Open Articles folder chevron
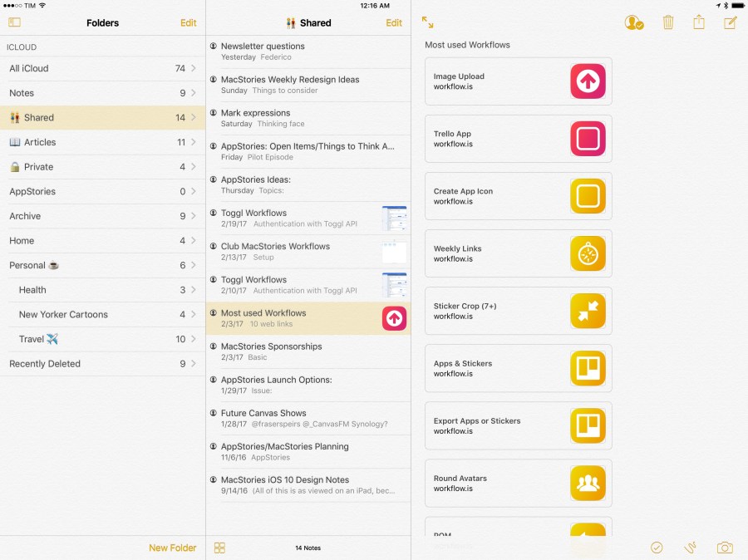748x560 pixels. point(194,142)
